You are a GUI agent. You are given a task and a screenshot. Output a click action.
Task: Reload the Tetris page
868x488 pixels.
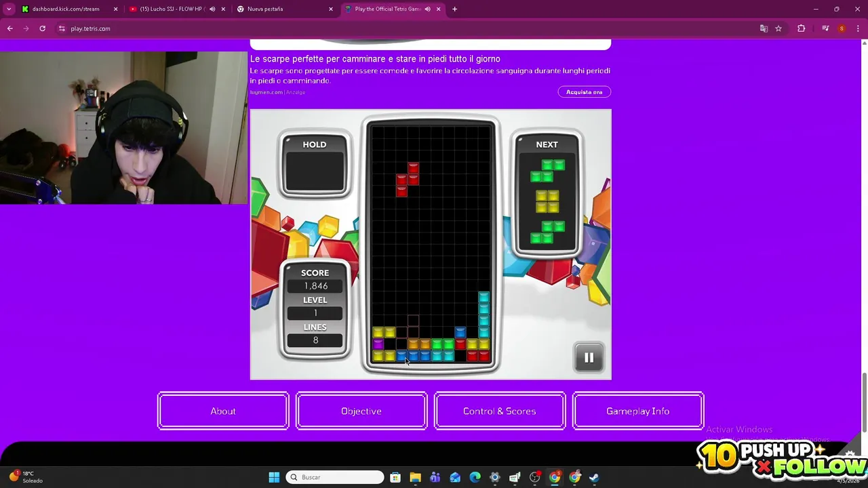[42, 28]
